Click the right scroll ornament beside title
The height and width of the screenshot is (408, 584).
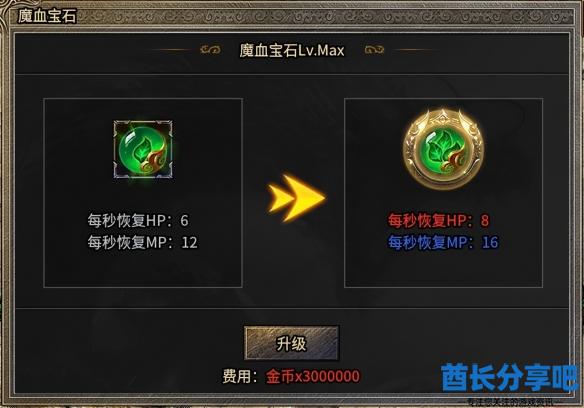click(x=374, y=50)
